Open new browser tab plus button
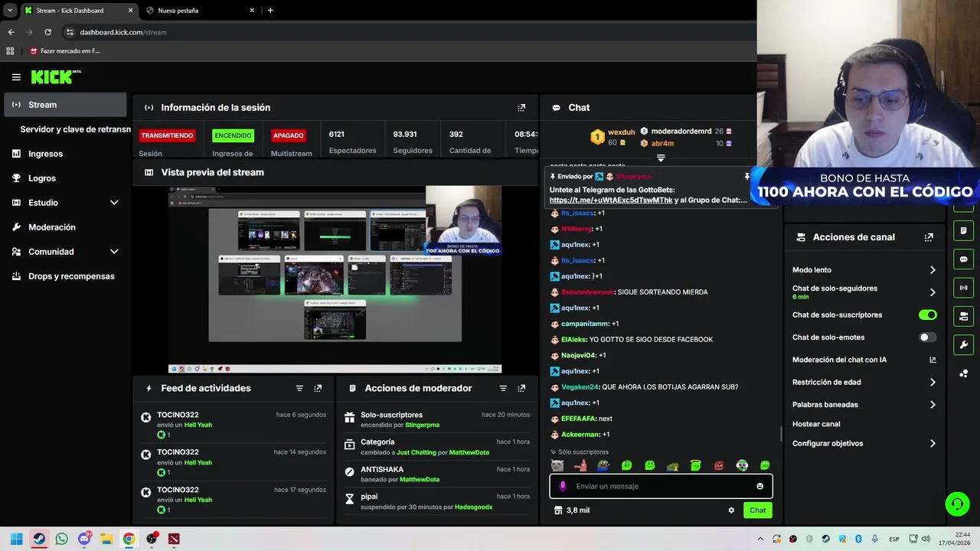Image resolution: width=980 pixels, height=551 pixels. click(x=270, y=11)
